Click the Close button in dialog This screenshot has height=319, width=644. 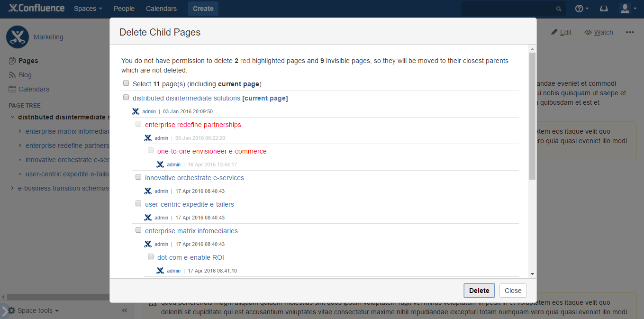click(x=513, y=291)
